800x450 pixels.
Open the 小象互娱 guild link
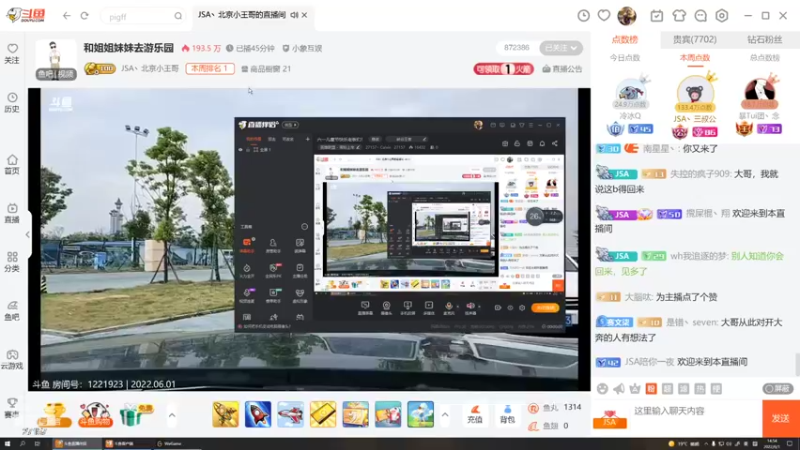point(302,48)
